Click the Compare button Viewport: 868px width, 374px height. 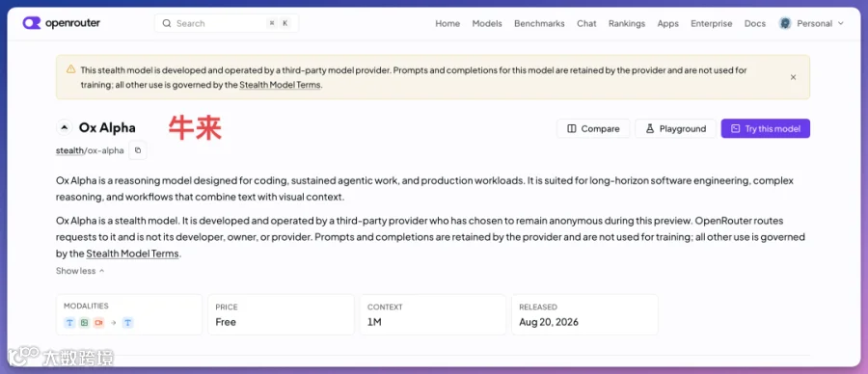click(593, 128)
